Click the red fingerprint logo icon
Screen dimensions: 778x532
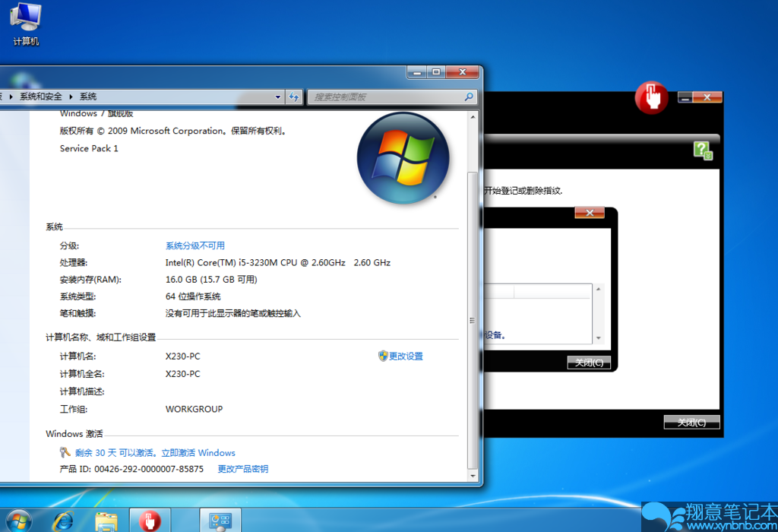click(x=651, y=97)
